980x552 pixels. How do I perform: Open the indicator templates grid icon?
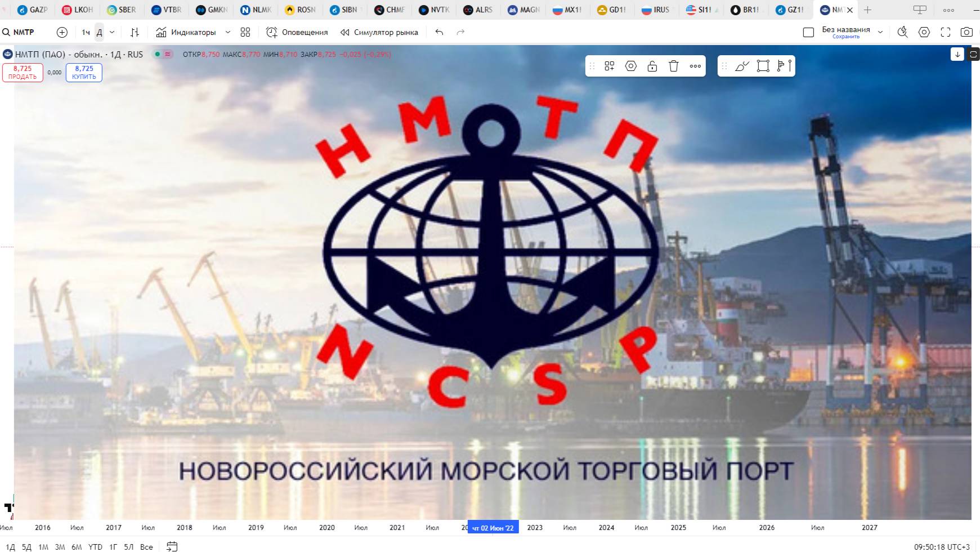pos(245,32)
